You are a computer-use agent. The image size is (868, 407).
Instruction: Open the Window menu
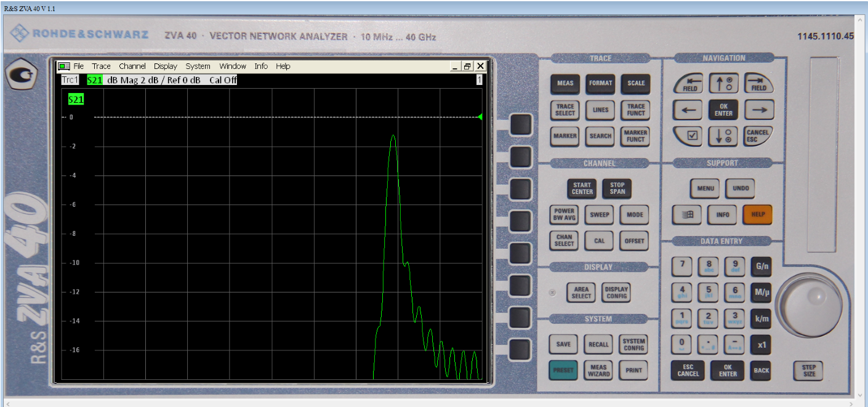233,66
